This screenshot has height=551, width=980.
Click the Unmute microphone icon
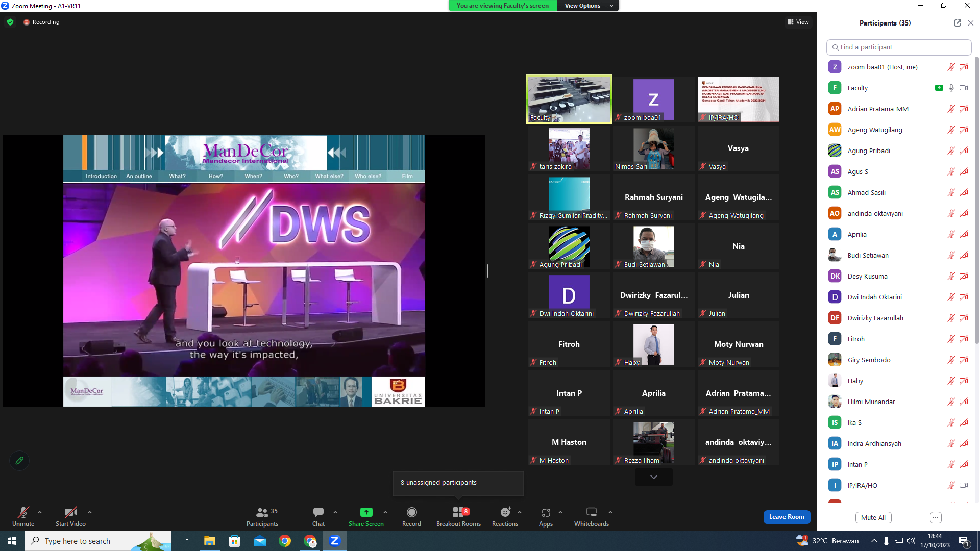(23, 512)
